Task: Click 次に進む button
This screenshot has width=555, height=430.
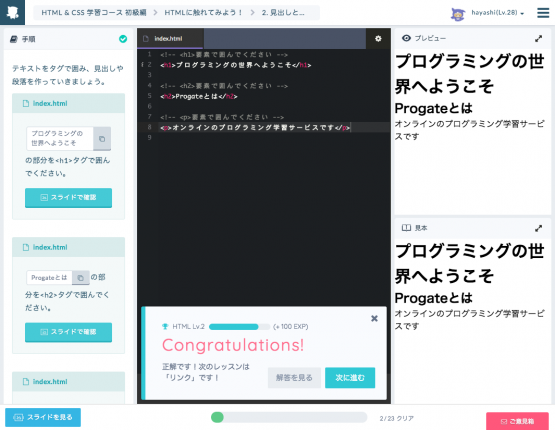Action: tap(350, 378)
